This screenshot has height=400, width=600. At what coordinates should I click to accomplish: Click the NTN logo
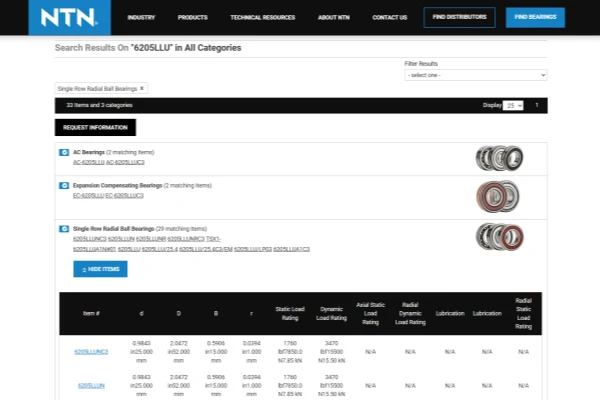tap(69, 17)
